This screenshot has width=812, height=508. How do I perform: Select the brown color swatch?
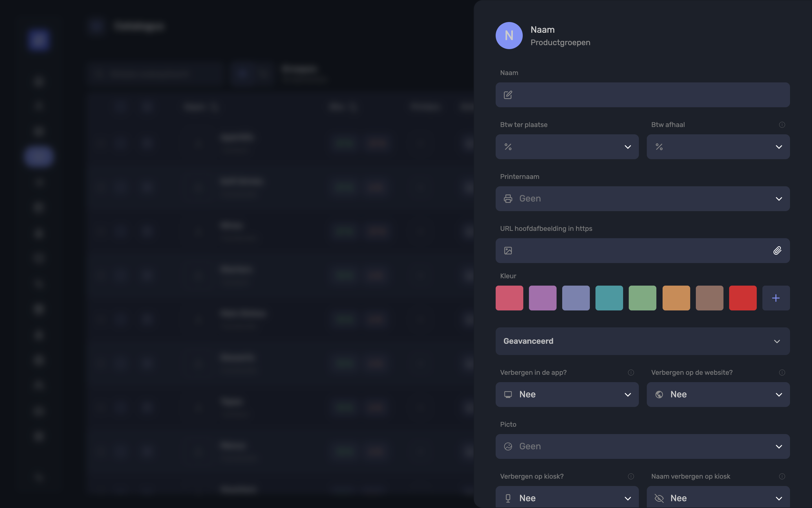coord(709,298)
